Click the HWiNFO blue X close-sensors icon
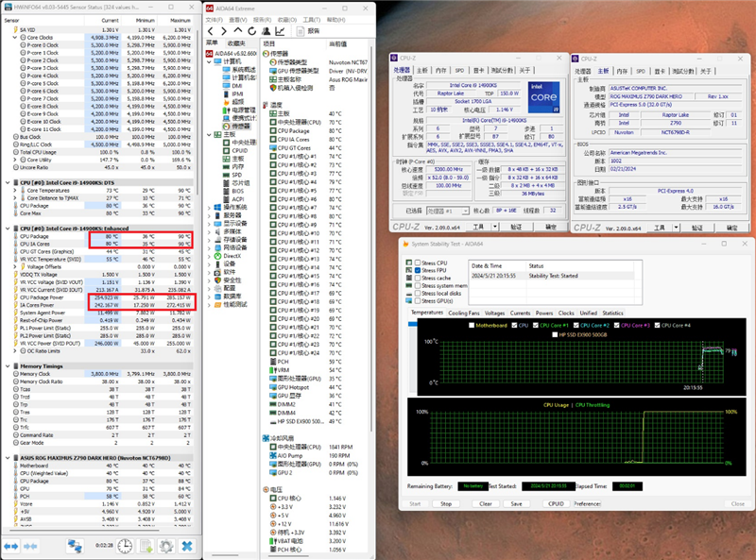Image resolution: width=756 pixels, height=560 pixels. pyautogui.click(x=187, y=546)
